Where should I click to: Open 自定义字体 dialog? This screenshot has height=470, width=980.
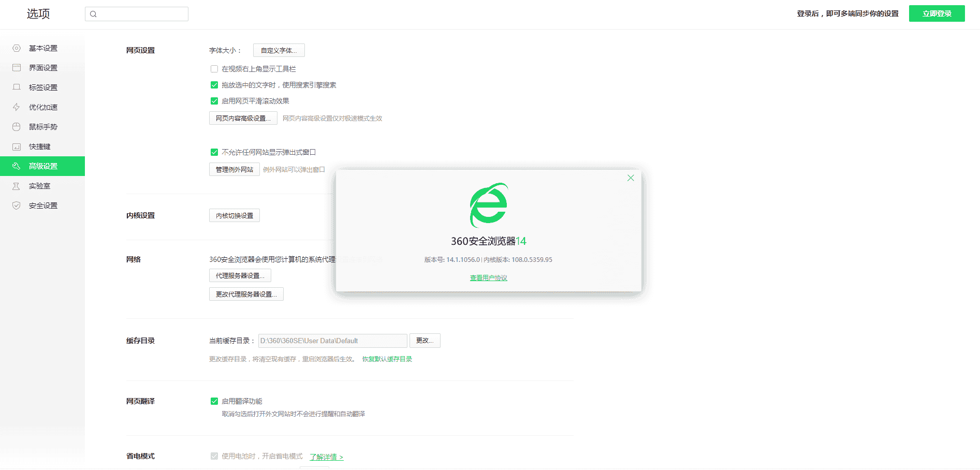(x=279, y=50)
